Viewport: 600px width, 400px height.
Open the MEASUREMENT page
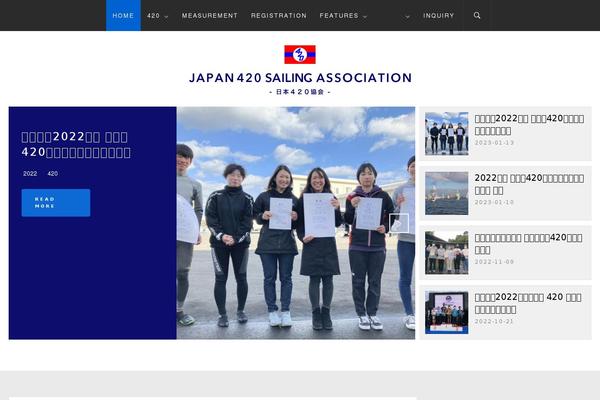pos(210,16)
